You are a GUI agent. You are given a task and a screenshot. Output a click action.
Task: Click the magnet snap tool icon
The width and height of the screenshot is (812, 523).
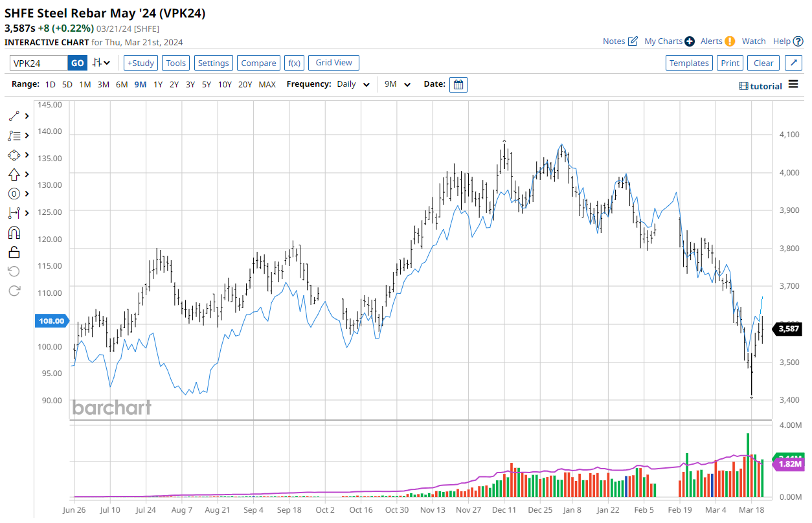pyautogui.click(x=14, y=232)
